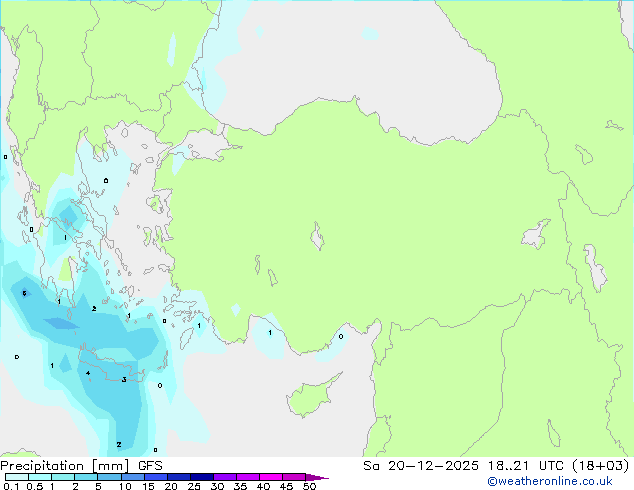Click the above-50 arrow tip of the legend

317,477
